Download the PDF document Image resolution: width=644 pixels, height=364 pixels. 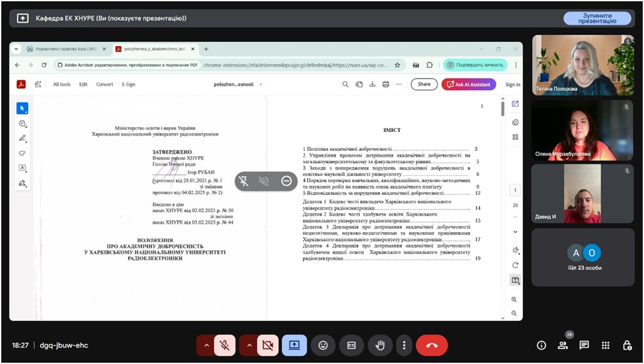(x=372, y=84)
